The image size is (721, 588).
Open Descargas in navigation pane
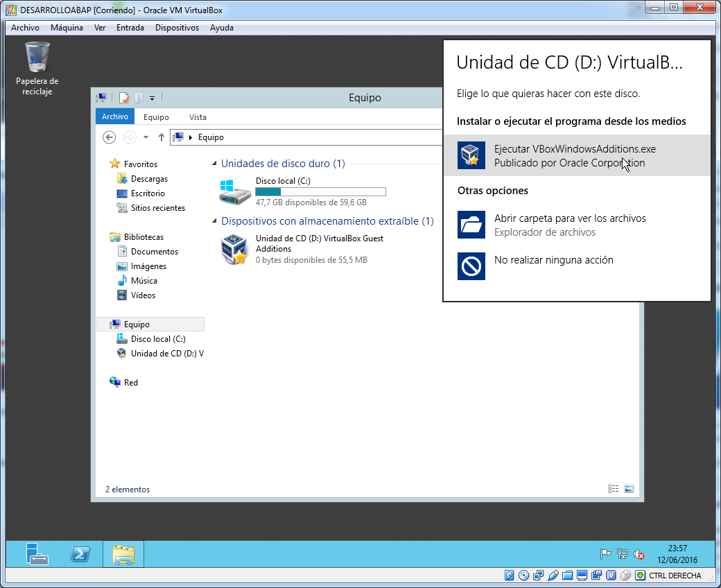coord(149,179)
